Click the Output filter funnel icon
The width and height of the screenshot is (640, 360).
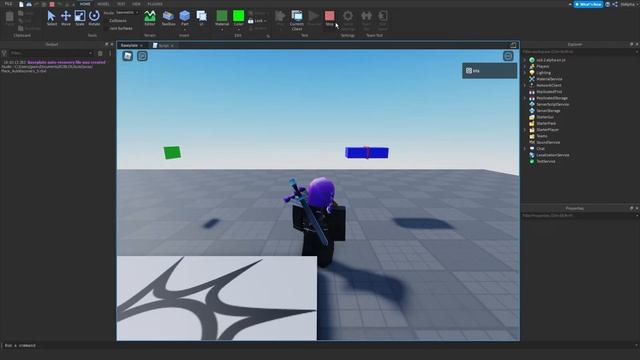[4, 53]
